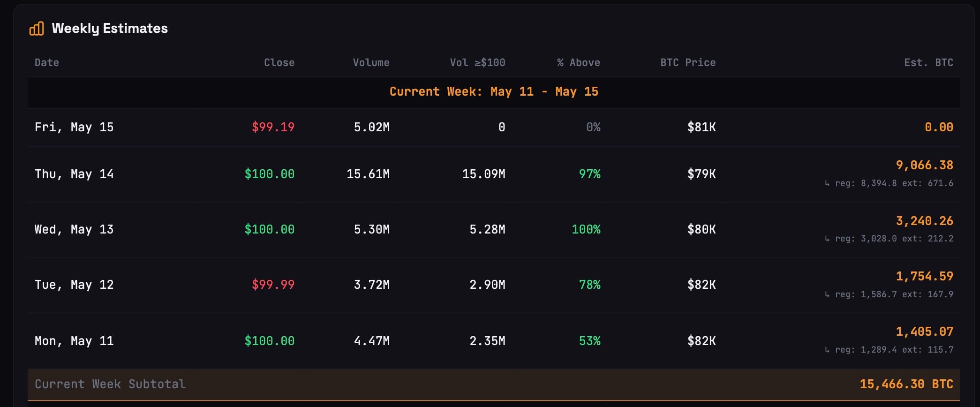The width and height of the screenshot is (980, 407).
Task: Click the Weekly Estimates bar chart icon
Action: (x=37, y=29)
